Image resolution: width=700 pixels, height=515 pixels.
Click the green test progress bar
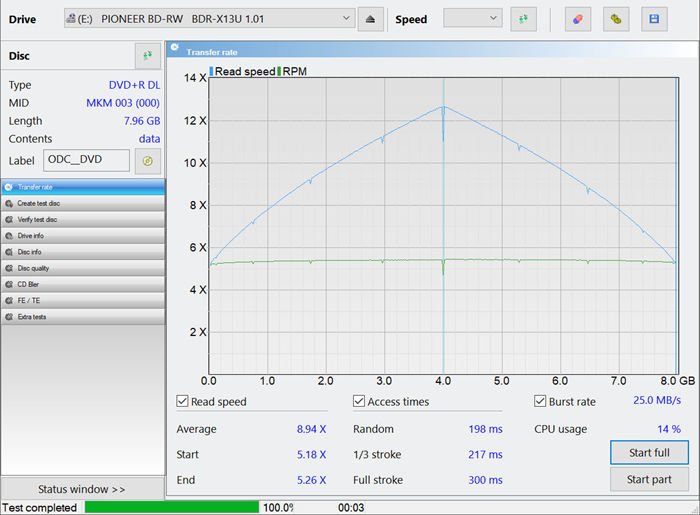click(x=172, y=507)
